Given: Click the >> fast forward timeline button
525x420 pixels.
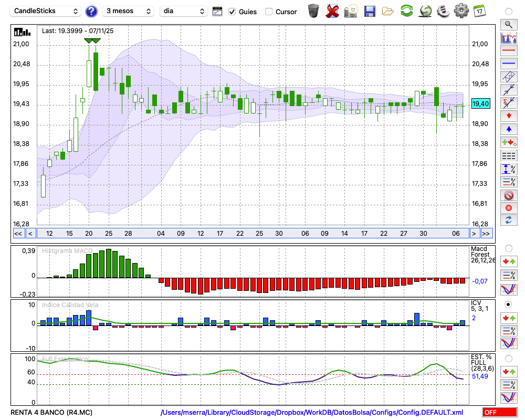Looking at the screenshot, I should pyautogui.click(x=487, y=234).
